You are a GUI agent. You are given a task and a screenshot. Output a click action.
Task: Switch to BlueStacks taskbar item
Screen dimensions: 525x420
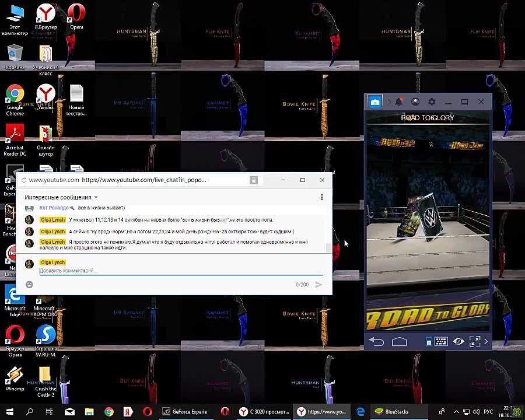[392, 412]
